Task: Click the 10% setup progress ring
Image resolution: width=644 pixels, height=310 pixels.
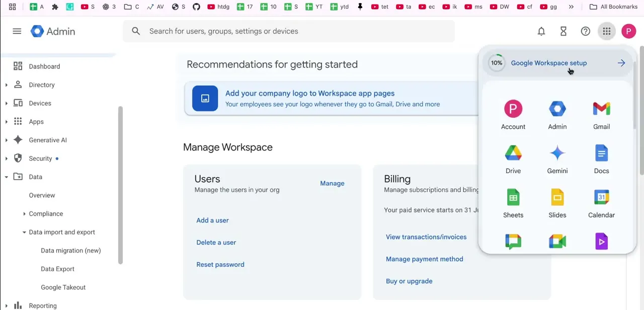Action: (x=497, y=63)
